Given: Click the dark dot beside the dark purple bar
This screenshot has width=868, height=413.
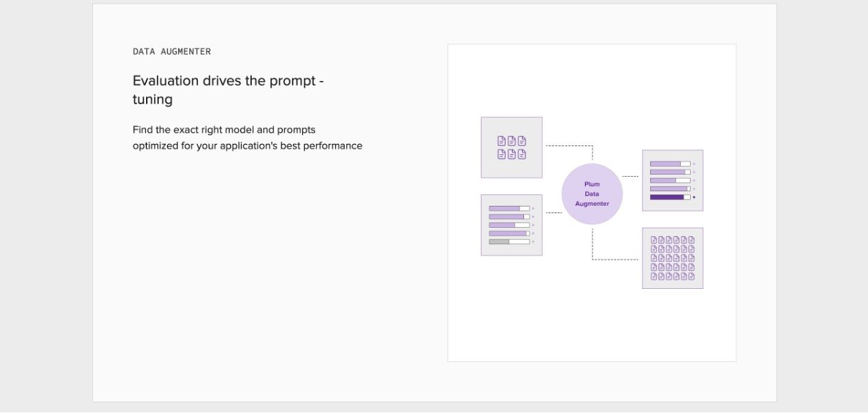Looking at the screenshot, I should pos(694,197).
